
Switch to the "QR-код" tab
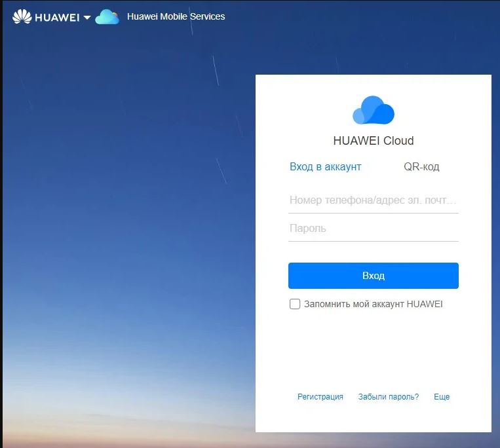tap(421, 166)
